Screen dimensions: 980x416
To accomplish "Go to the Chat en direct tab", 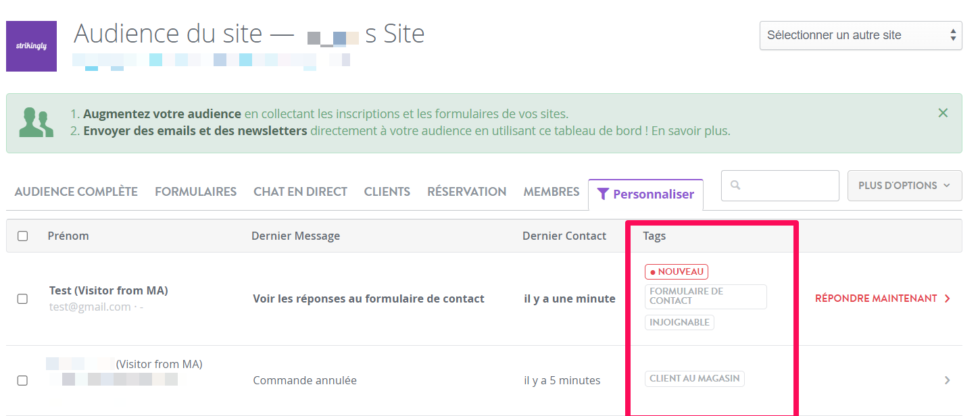I will [300, 192].
